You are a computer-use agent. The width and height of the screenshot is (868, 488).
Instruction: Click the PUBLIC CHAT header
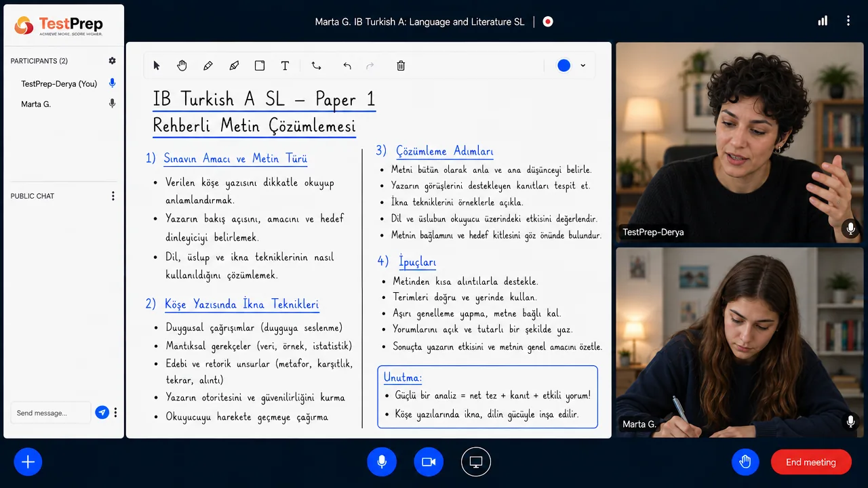pos(33,196)
